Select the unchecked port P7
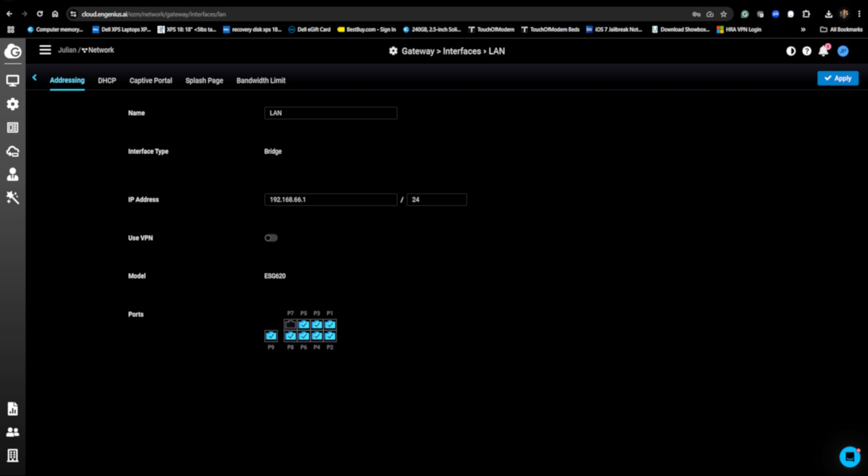 point(291,325)
